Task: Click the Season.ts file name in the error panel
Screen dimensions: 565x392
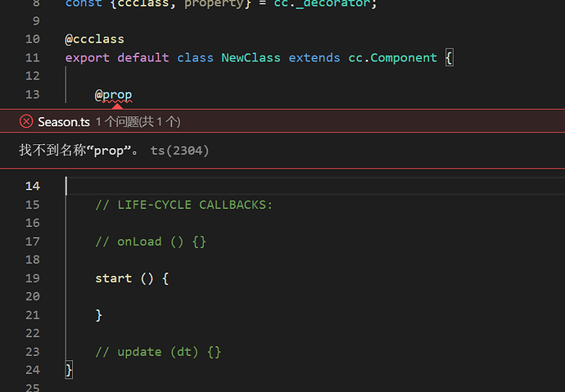Action: [x=63, y=122]
